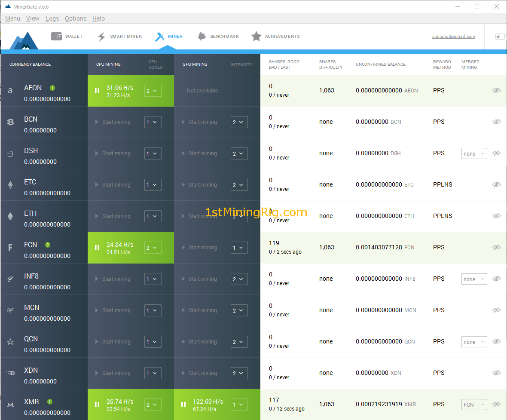The width and height of the screenshot is (507, 420).
Task: Hide the FCN currency row
Action: click(496, 247)
